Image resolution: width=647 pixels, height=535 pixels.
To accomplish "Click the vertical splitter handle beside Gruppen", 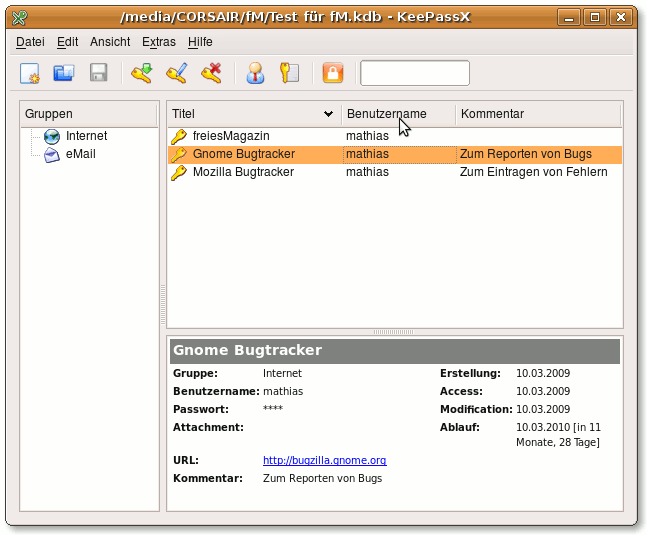I will [x=163, y=304].
